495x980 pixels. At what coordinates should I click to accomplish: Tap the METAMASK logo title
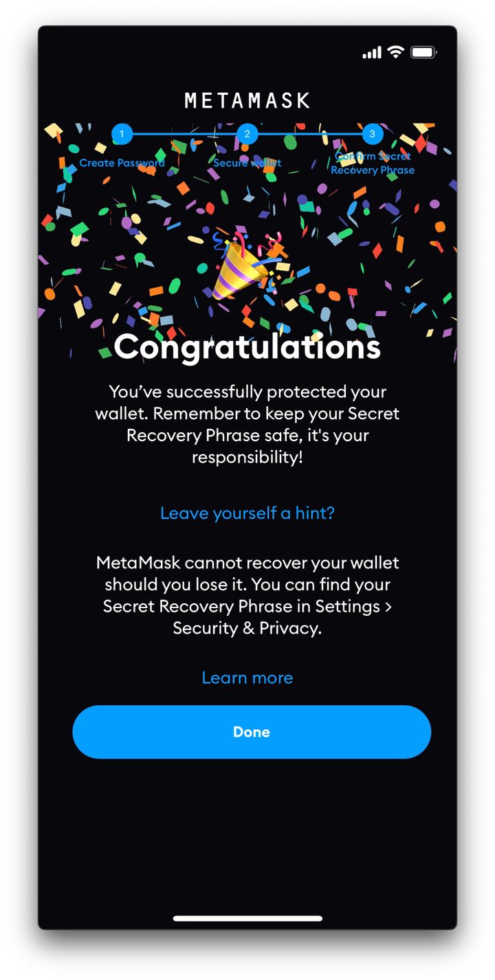(247, 100)
